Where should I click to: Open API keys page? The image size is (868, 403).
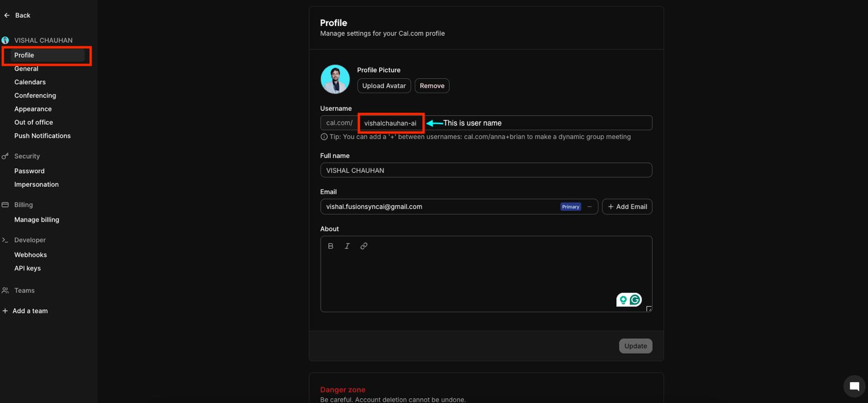(x=28, y=268)
